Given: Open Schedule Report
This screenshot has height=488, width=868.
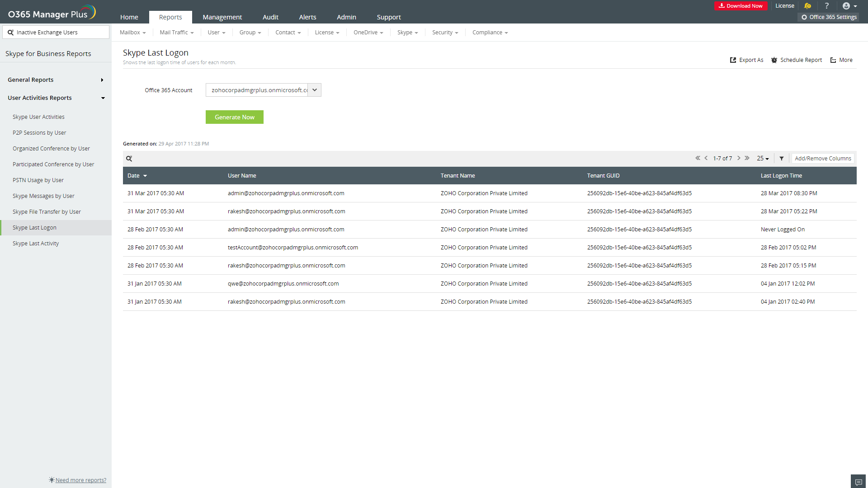Looking at the screenshot, I should pos(797,60).
